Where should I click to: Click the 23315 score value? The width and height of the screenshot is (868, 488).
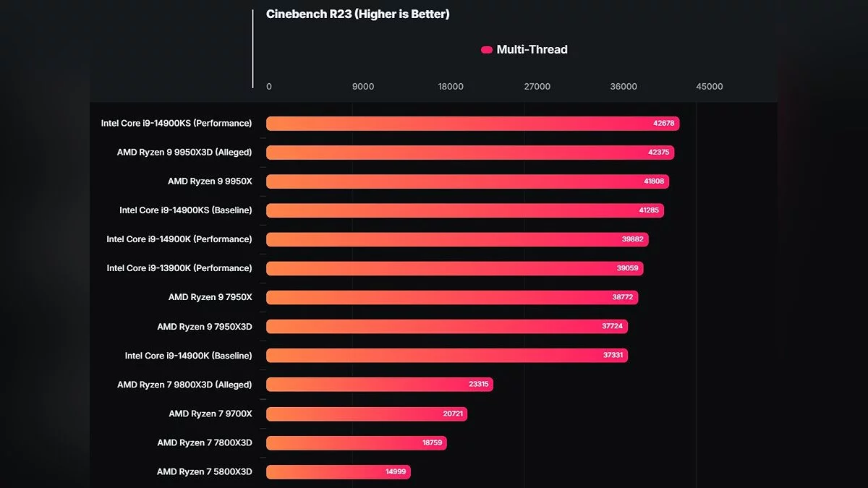pyautogui.click(x=478, y=385)
